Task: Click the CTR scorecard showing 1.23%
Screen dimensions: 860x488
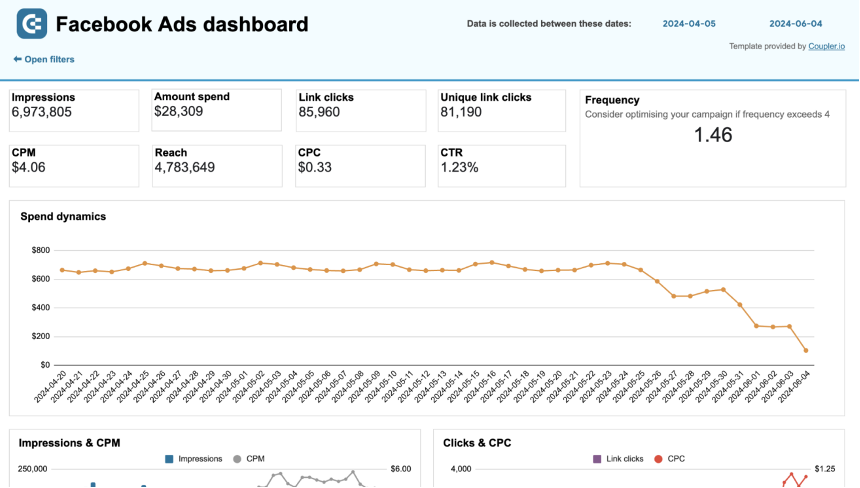Action: (x=501, y=166)
